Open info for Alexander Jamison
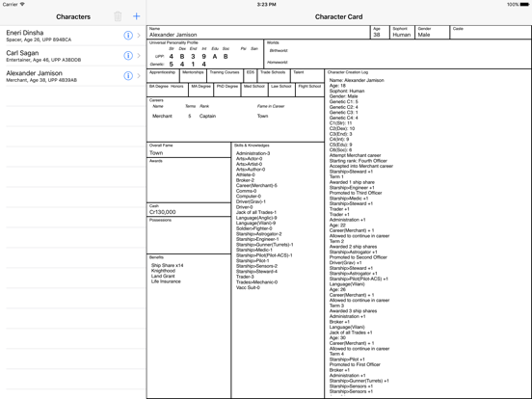The image size is (532, 399). pos(128,76)
